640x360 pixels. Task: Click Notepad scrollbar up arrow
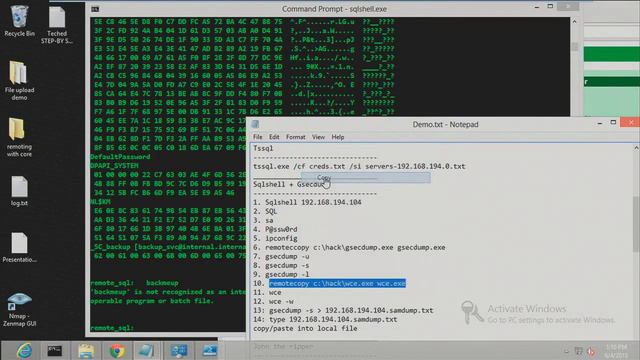tap(636, 149)
